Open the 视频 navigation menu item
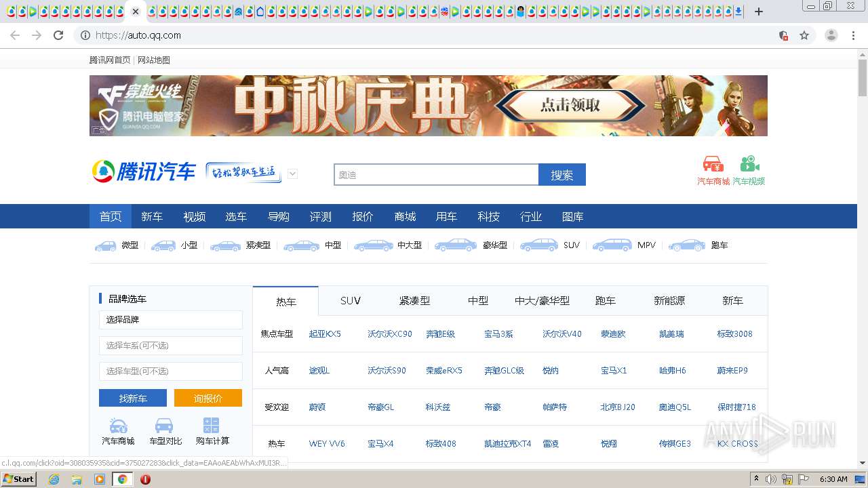868x488 pixels. pos(194,216)
